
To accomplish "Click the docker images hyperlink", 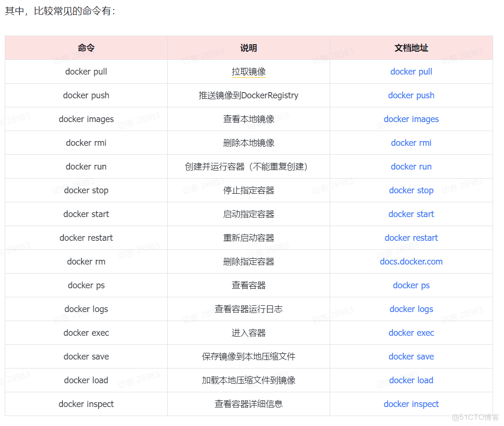I will click(x=411, y=119).
